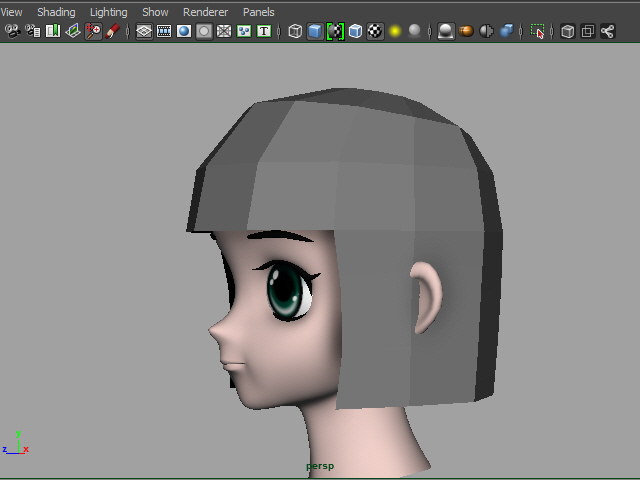Open camera attributes from the toolbar
The image size is (640, 480).
pyautogui.click(x=33, y=31)
